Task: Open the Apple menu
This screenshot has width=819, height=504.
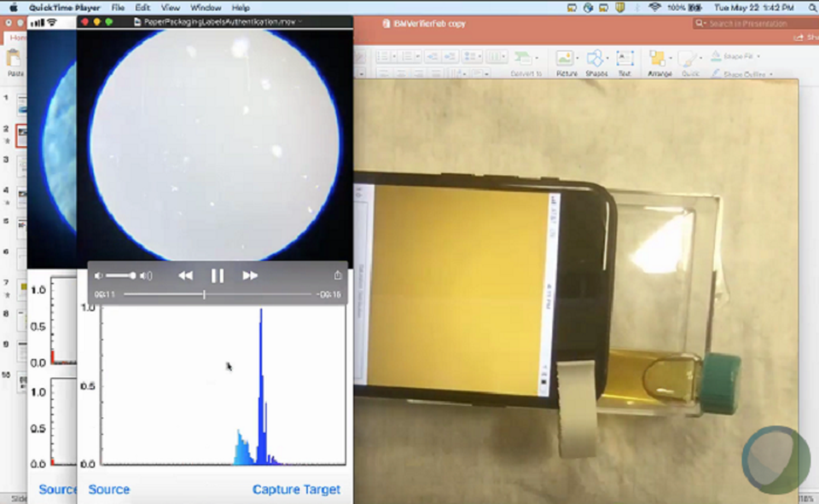Action: pos(14,8)
